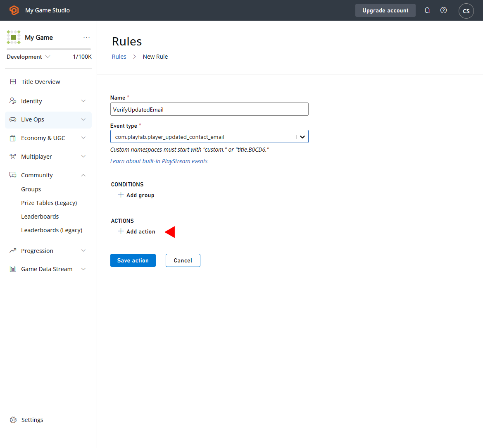Click the Save action button

click(x=133, y=260)
